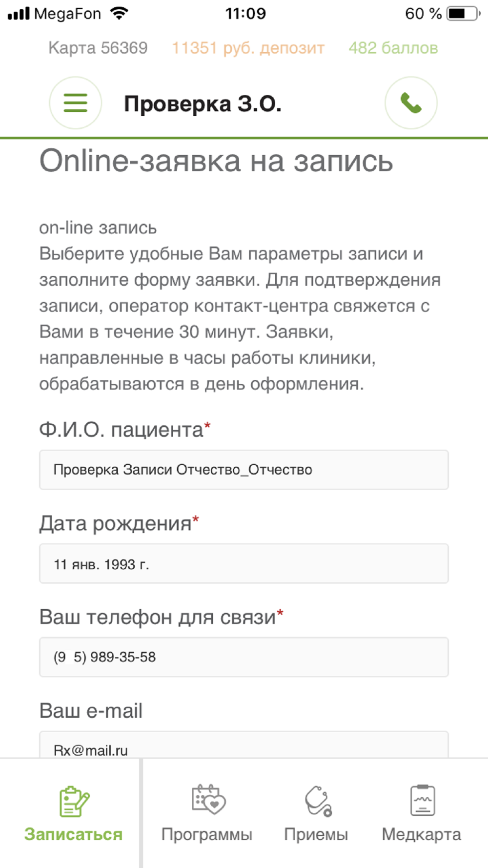
Task: Tap the Медкарта clipboard icon
Action: point(423,800)
